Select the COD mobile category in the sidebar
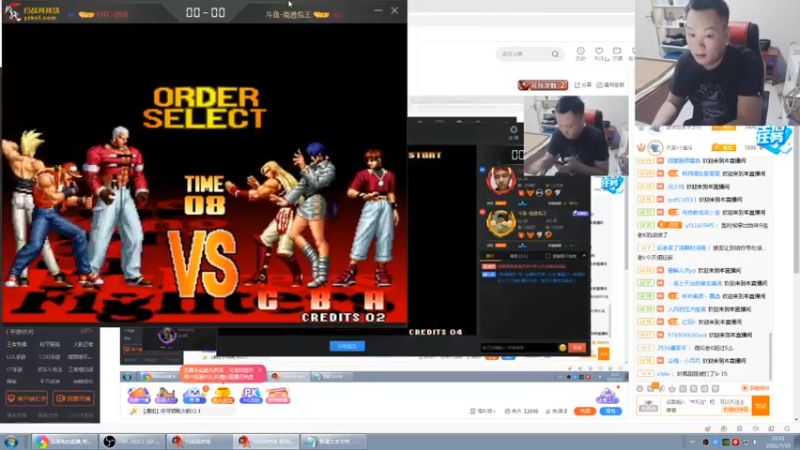This screenshot has height=450, width=800. [49, 357]
